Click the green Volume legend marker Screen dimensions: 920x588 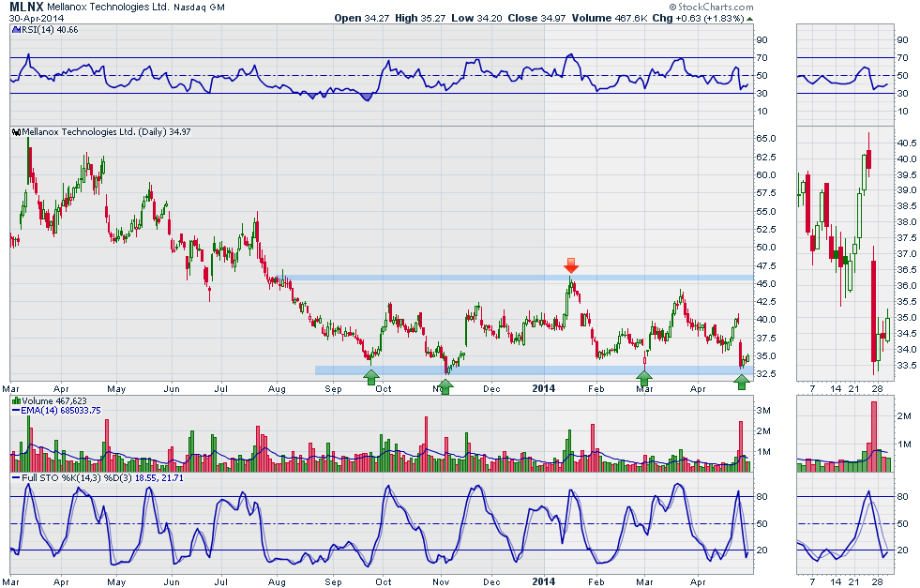[x=14, y=400]
